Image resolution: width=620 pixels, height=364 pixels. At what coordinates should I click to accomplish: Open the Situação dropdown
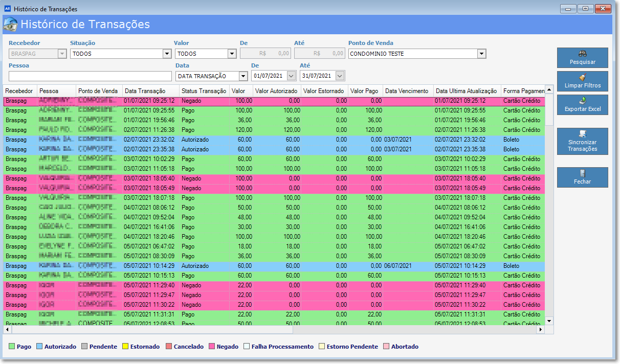pos(167,54)
